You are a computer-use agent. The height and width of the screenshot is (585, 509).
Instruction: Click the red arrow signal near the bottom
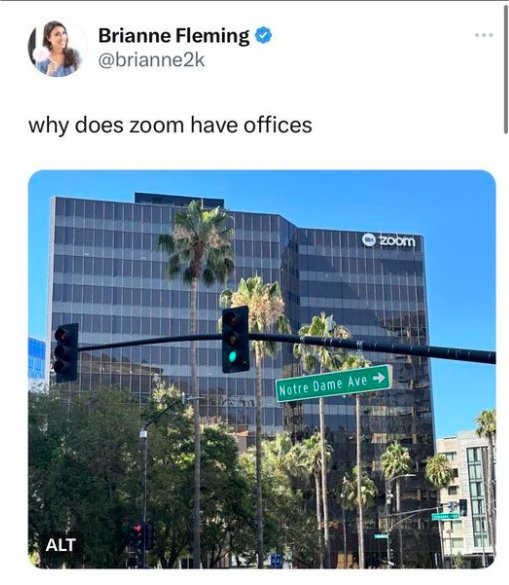(137, 528)
